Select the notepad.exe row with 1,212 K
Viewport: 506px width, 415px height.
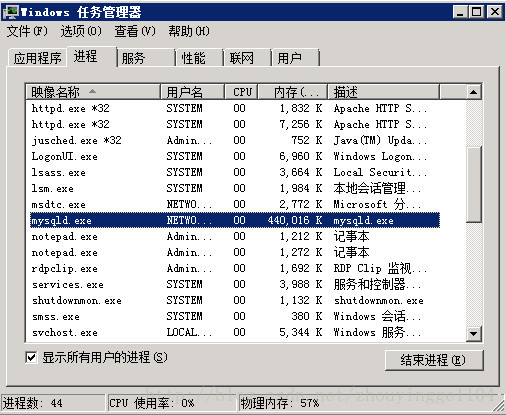click(x=235, y=236)
